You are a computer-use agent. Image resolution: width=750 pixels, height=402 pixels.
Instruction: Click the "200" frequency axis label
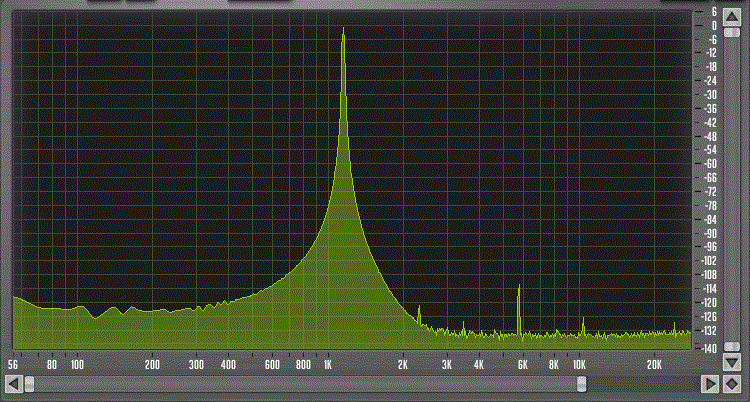152,365
